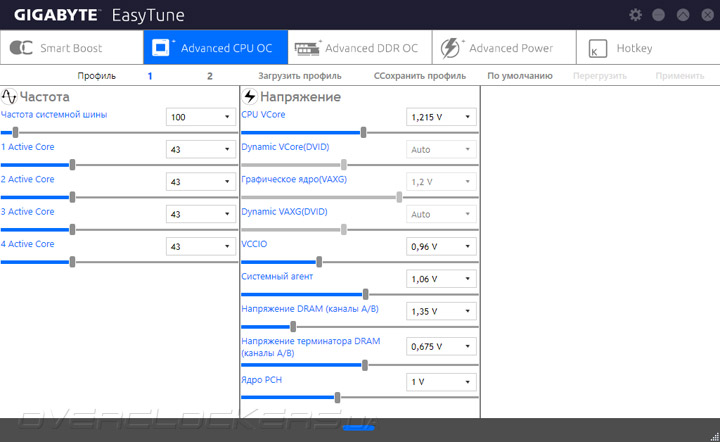Click the Перегрузить button
This screenshot has width=720, height=442.
(x=600, y=76)
